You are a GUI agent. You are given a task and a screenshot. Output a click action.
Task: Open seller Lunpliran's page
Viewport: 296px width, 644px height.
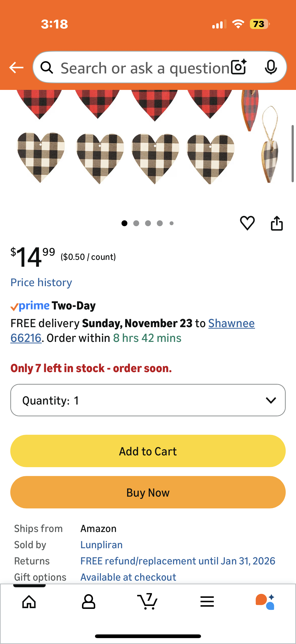(x=101, y=545)
